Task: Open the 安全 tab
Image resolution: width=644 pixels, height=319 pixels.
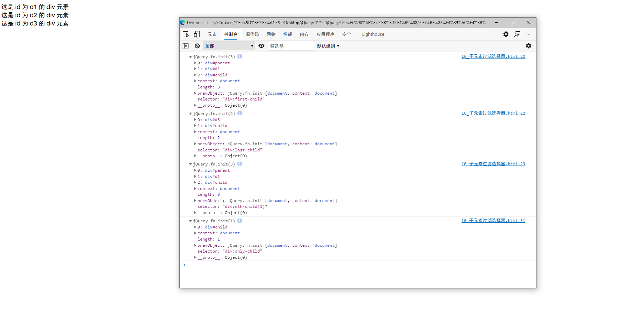Action: (347, 34)
